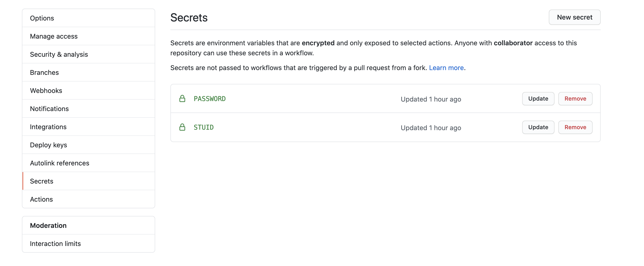Screen dimensions: 644x266
Task: Go to the Actions settings page
Action: [x=41, y=199]
